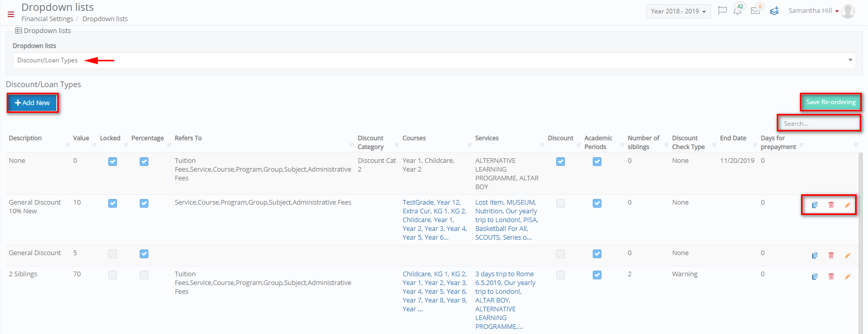868x334 pixels.
Task: Click sort icon of Courses column
Action: coord(470,145)
